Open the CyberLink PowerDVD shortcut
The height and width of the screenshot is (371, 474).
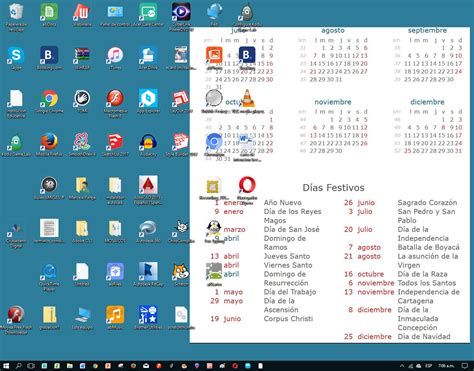181,12
